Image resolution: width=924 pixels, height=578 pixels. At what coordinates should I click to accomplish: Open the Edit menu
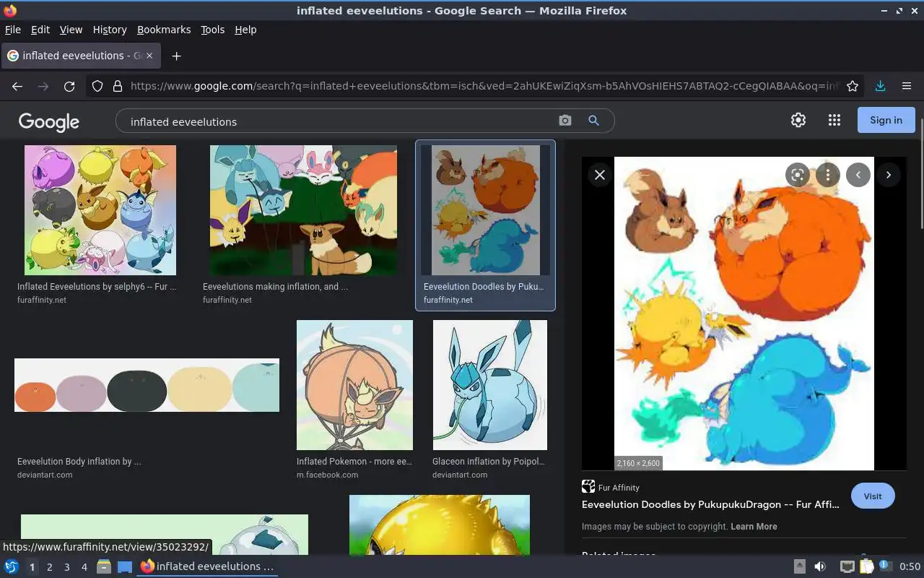40,30
